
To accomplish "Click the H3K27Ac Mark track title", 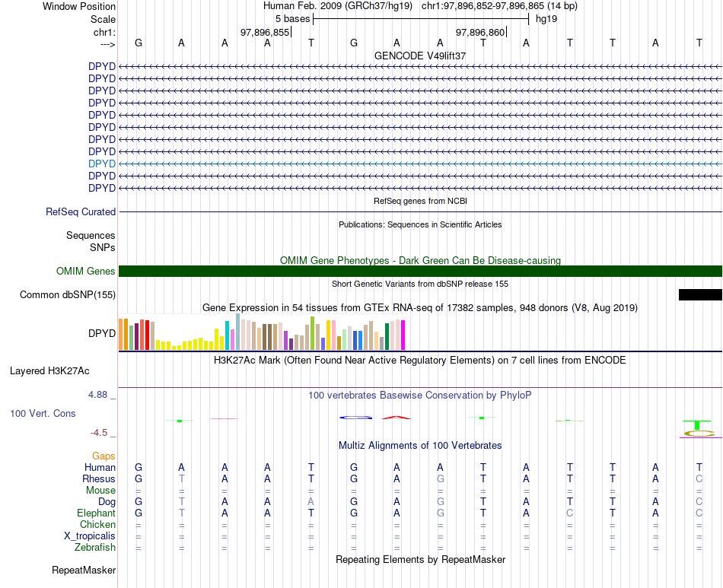I will [420, 361].
